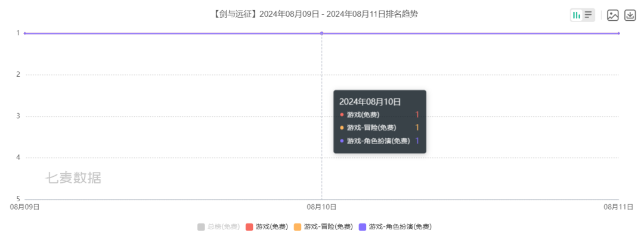The width and height of the screenshot is (644, 237).
Task: Click y-axis rank label 2
Action: [18, 74]
